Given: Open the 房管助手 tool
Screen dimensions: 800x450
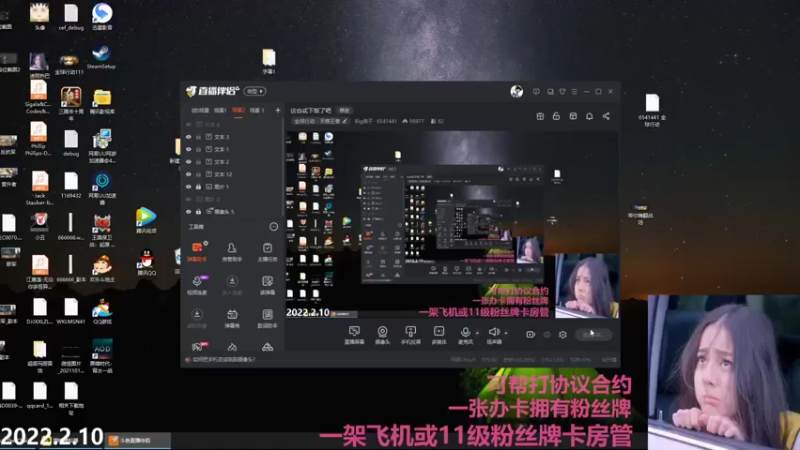Looking at the screenshot, I should pos(232,252).
